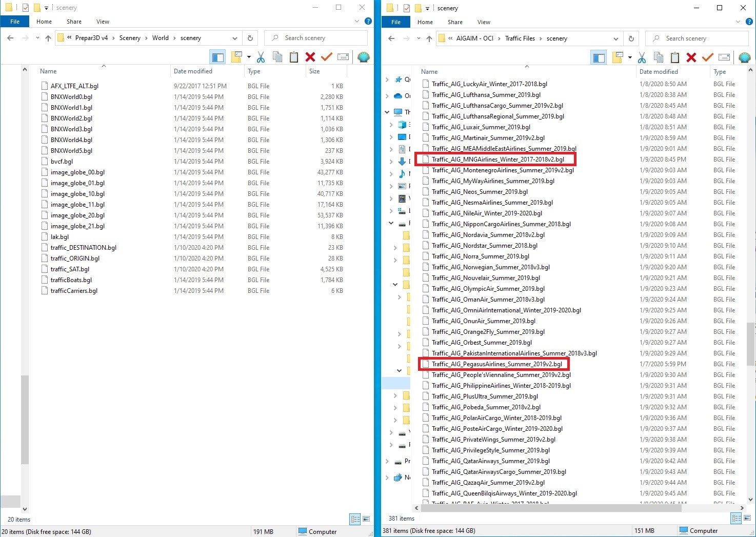
Task: Click the red X delete icon in right window
Action: pos(691,57)
